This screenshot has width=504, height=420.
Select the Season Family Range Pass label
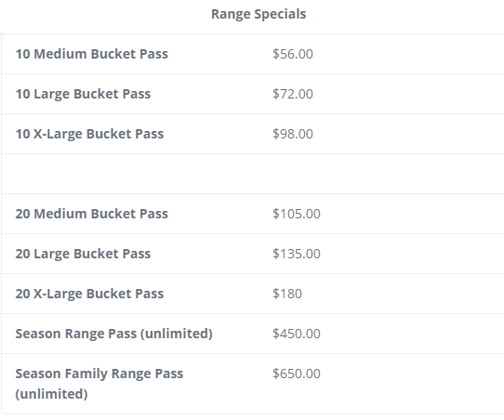(99, 374)
